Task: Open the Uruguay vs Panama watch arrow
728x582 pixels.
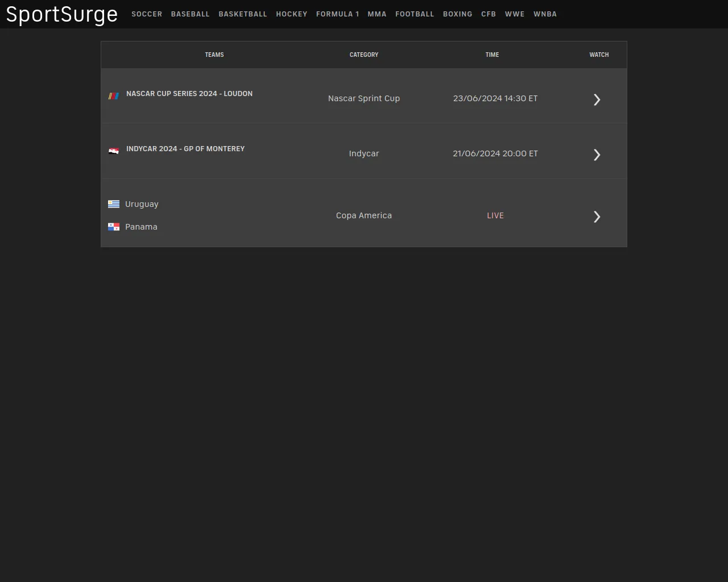Action: click(597, 217)
